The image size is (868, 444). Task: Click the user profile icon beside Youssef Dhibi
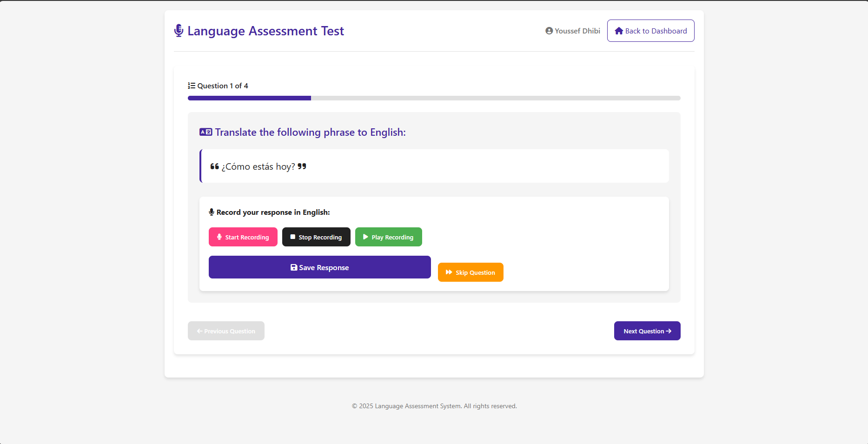click(549, 31)
